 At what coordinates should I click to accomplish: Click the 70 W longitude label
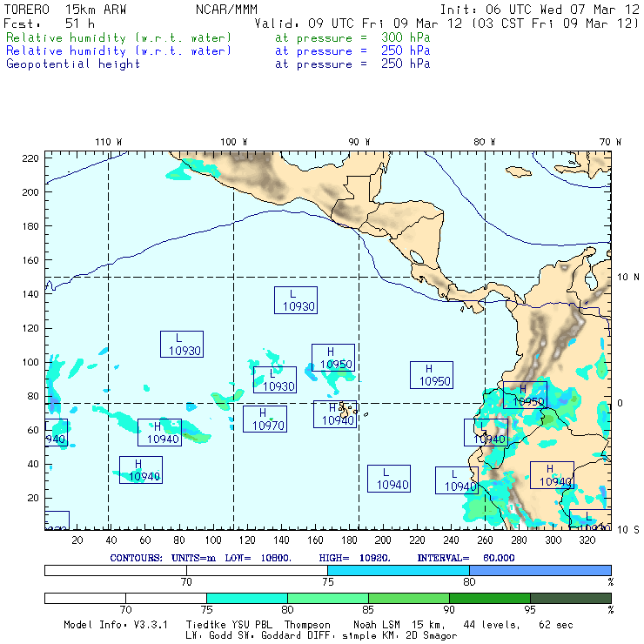[x=610, y=142]
